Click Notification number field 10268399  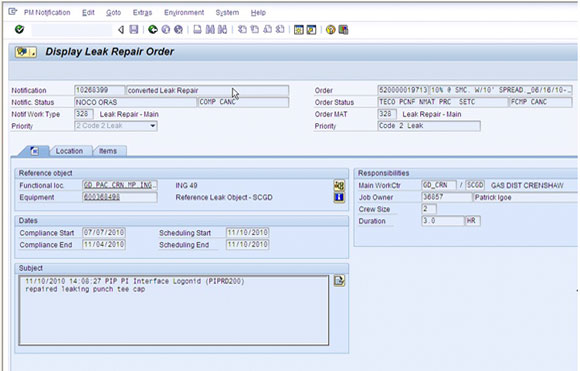click(100, 90)
